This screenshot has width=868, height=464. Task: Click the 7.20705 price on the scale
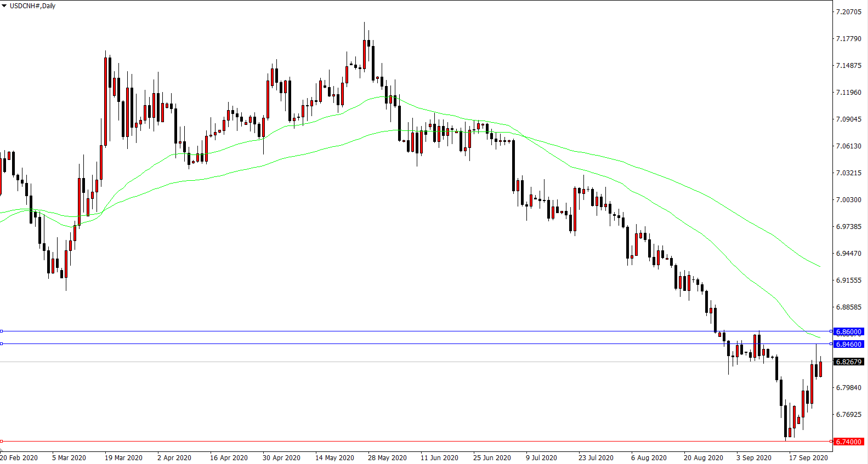pos(848,12)
